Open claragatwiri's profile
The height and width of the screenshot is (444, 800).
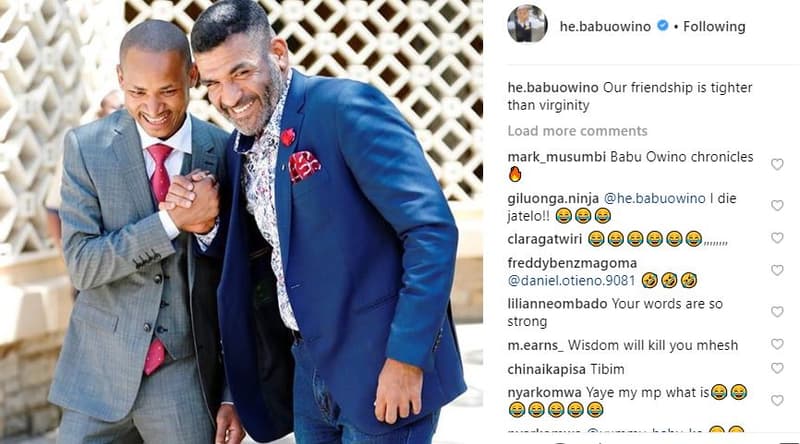pyautogui.click(x=544, y=239)
